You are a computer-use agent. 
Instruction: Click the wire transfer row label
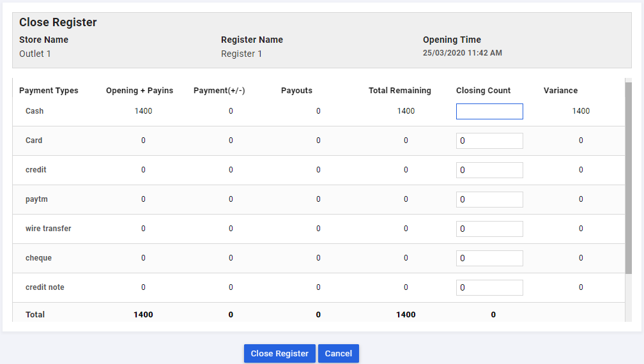(x=49, y=229)
